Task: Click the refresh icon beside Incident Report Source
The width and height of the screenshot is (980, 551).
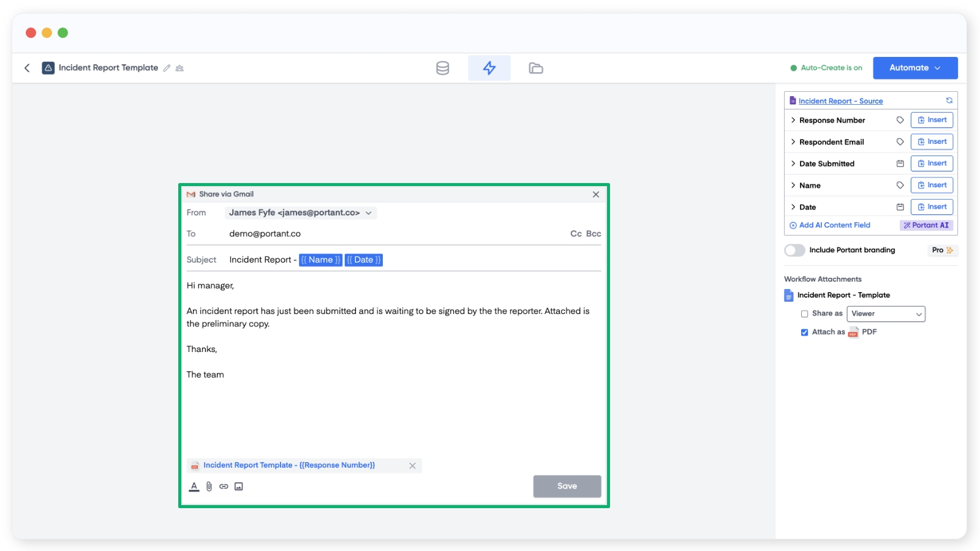Action: click(949, 101)
